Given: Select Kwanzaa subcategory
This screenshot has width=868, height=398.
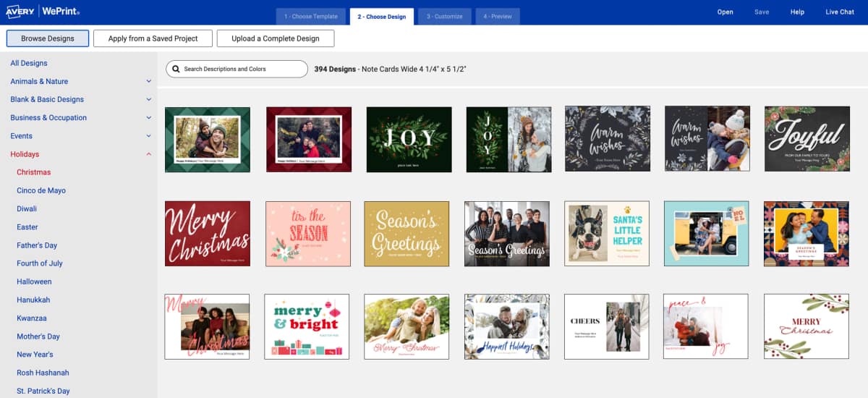Looking at the screenshot, I should tap(32, 318).
